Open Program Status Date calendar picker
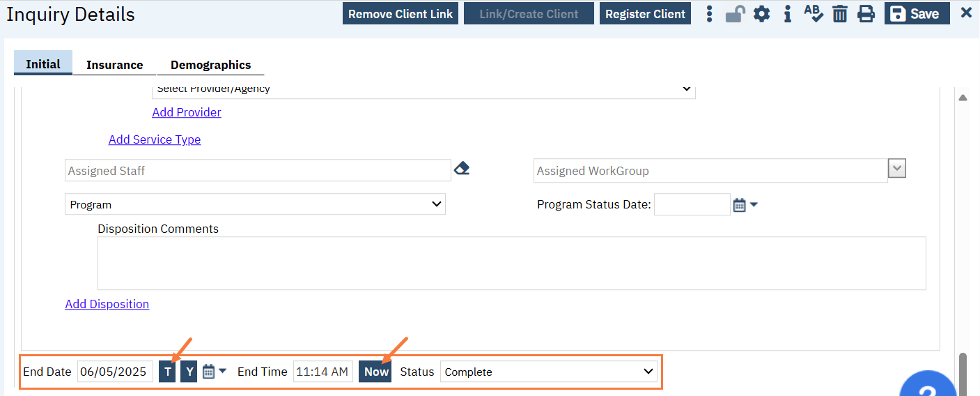The image size is (980, 396). [x=740, y=205]
